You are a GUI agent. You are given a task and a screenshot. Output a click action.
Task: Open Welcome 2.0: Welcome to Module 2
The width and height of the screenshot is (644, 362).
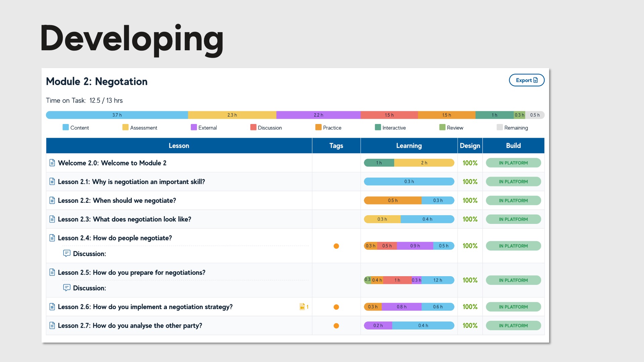[x=112, y=163]
